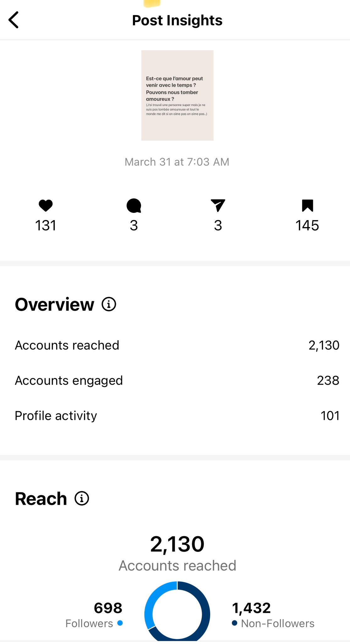This screenshot has height=644, width=350.
Task: Tap the Non-Followers dark blue legend dot
Action: 234,623
